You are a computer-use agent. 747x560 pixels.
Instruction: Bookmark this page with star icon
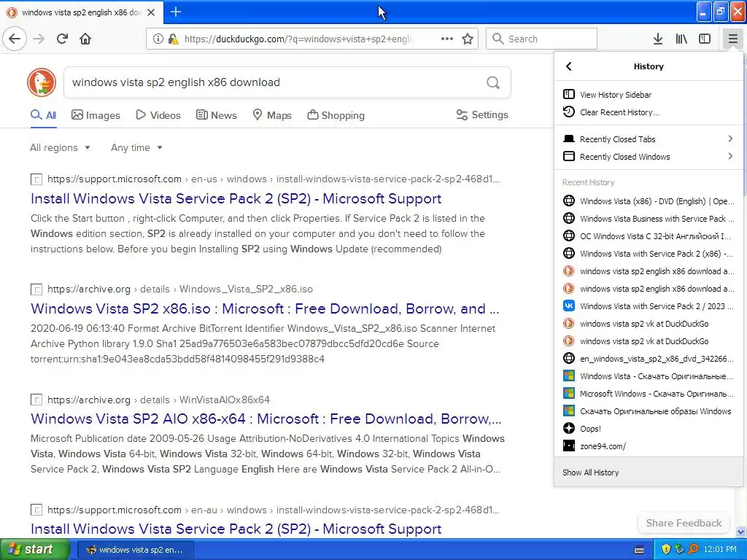pyautogui.click(x=468, y=39)
